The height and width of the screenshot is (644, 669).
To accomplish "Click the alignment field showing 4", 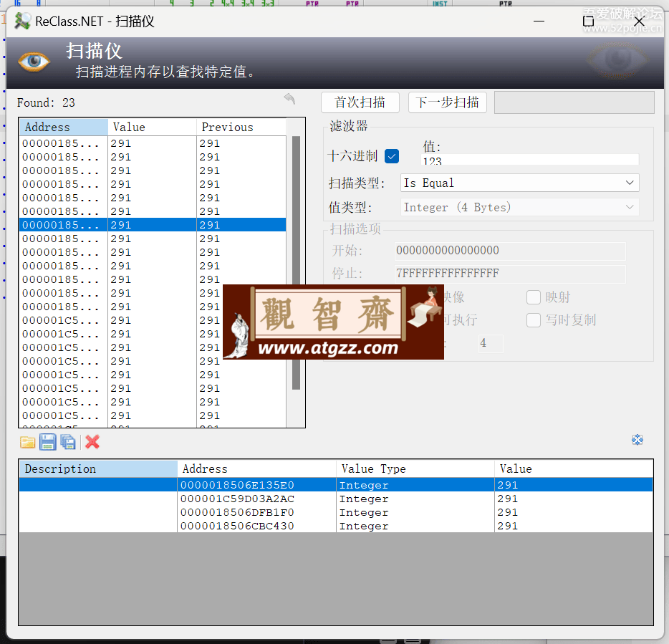I will tap(491, 343).
